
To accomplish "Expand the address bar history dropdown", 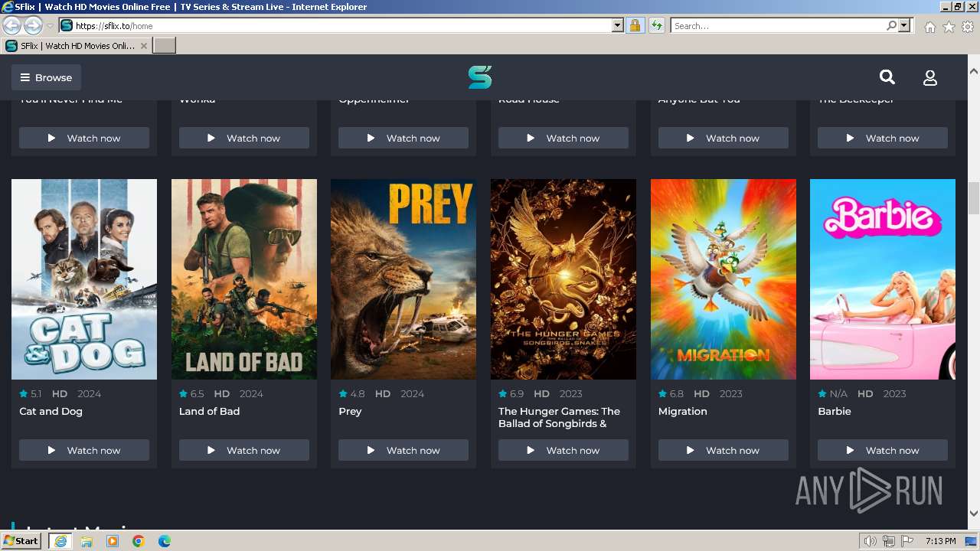I will pos(618,25).
